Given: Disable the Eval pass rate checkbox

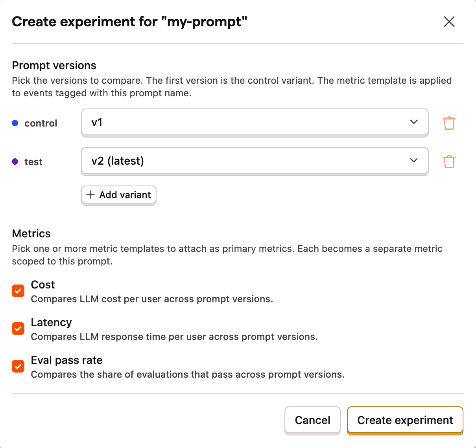Looking at the screenshot, I should click(18, 366).
